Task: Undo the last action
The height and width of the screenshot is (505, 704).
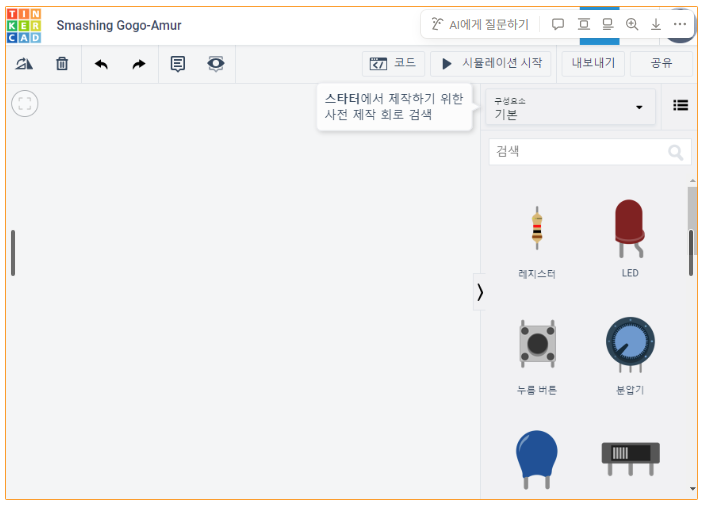Action: [101, 64]
